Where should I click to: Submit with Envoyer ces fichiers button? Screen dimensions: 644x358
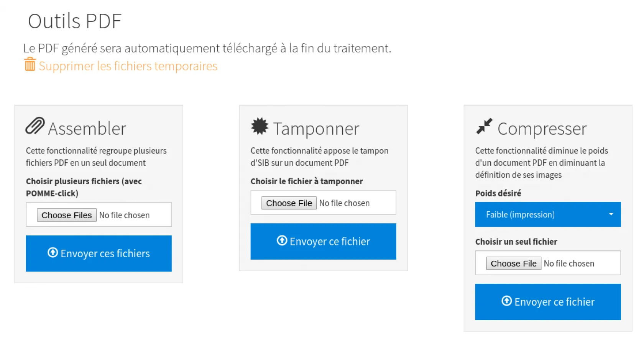pyautogui.click(x=99, y=253)
